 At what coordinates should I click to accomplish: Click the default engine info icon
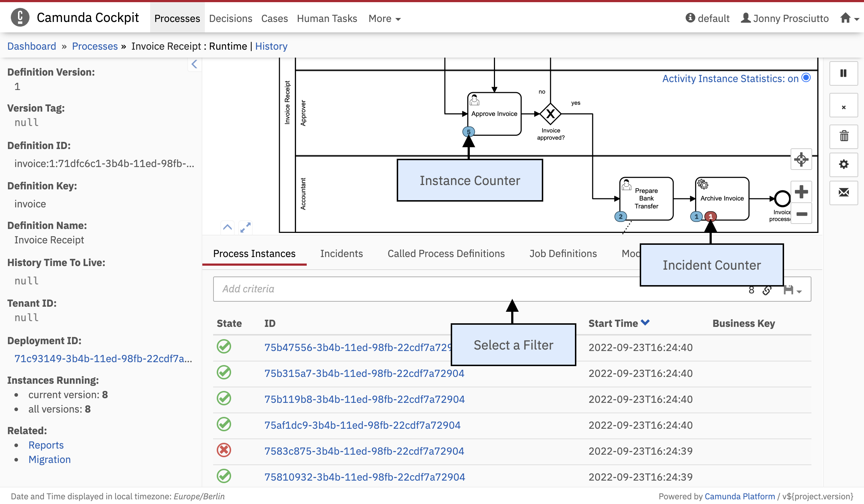[x=690, y=18]
